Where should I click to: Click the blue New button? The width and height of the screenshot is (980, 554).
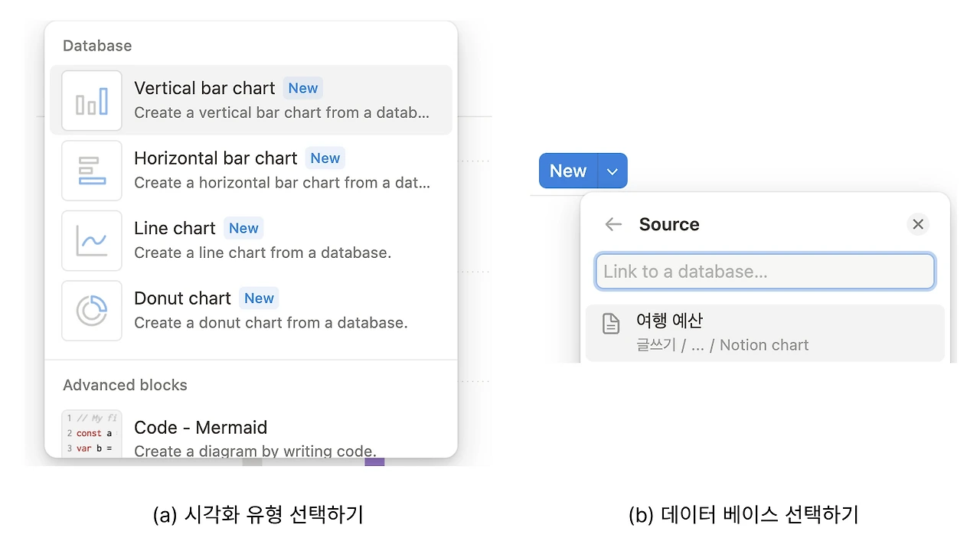(x=568, y=171)
